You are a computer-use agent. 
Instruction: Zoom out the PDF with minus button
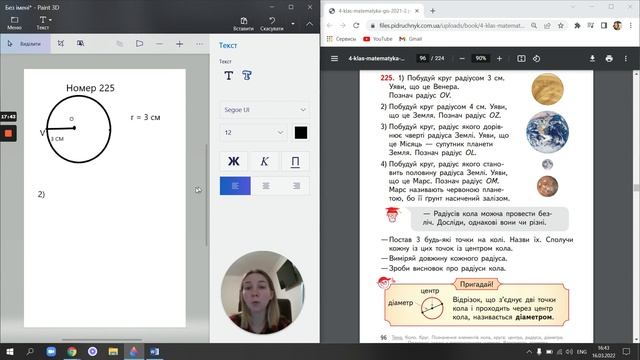[462, 58]
